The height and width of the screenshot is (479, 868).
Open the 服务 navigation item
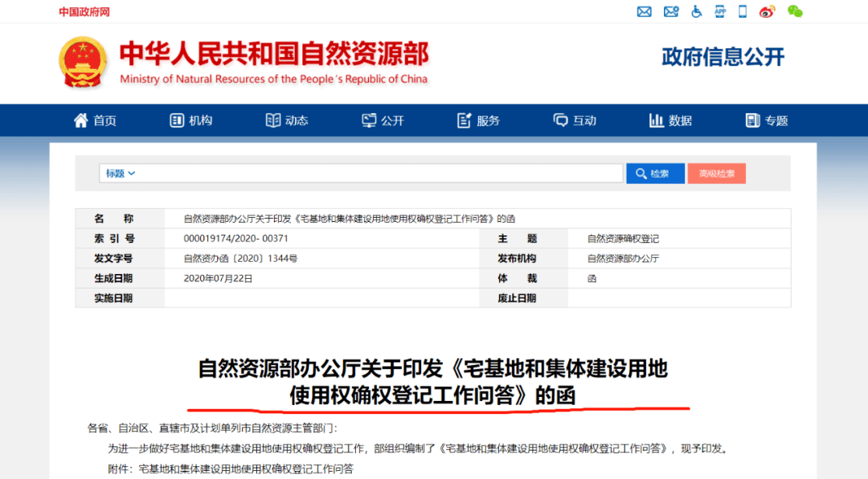(478, 121)
